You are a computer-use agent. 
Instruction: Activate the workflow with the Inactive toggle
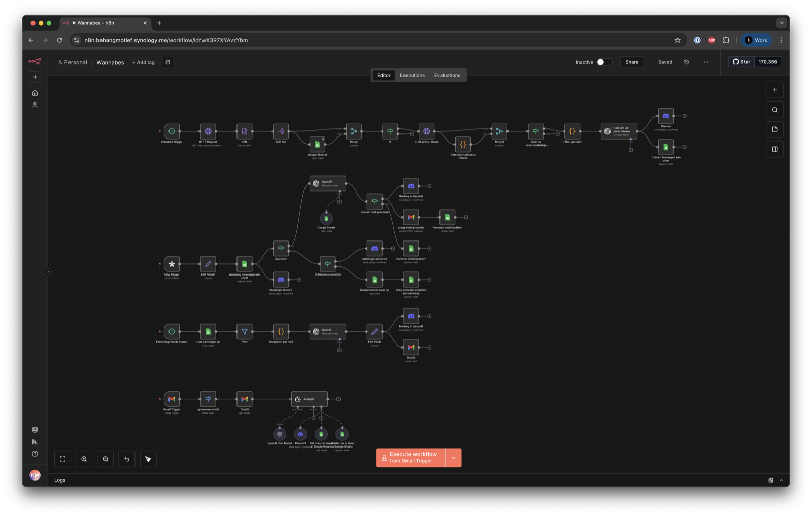tap(603, 62)
